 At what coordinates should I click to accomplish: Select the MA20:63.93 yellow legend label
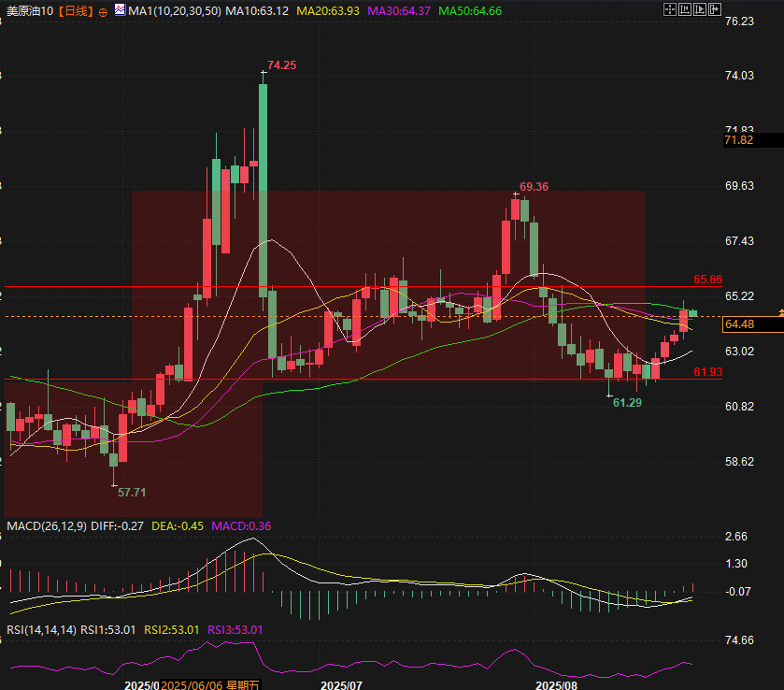(x=328, y=11)
